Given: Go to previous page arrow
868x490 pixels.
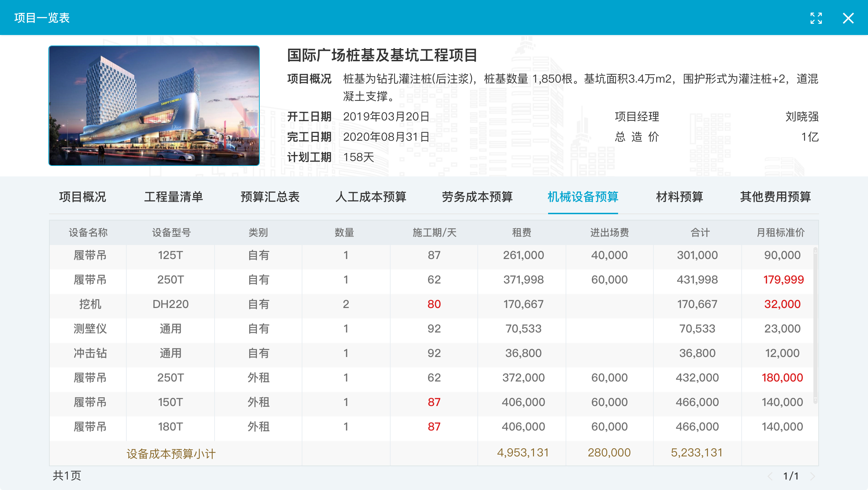Looking at the screenshot, I should click(770, 476).
